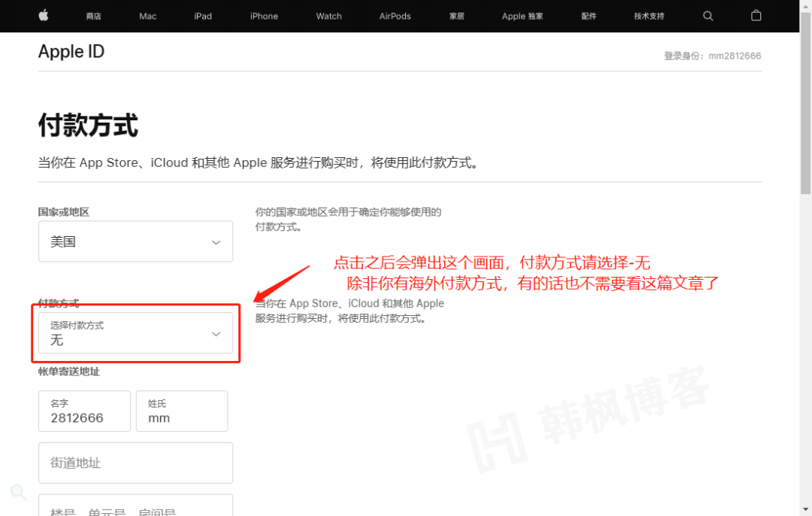Screen dimensions: 812x516
Task: Click the Apple ID heading link
Action: pos(71,51)
